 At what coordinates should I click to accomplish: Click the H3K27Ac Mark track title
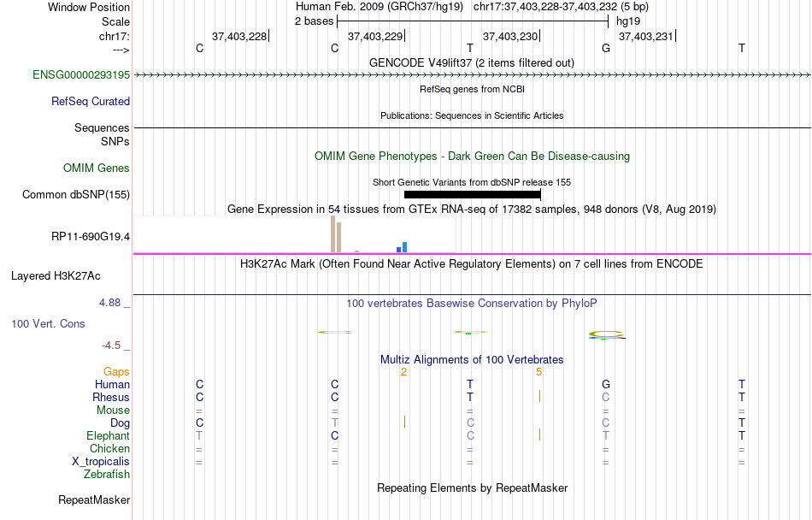(471, 264)
